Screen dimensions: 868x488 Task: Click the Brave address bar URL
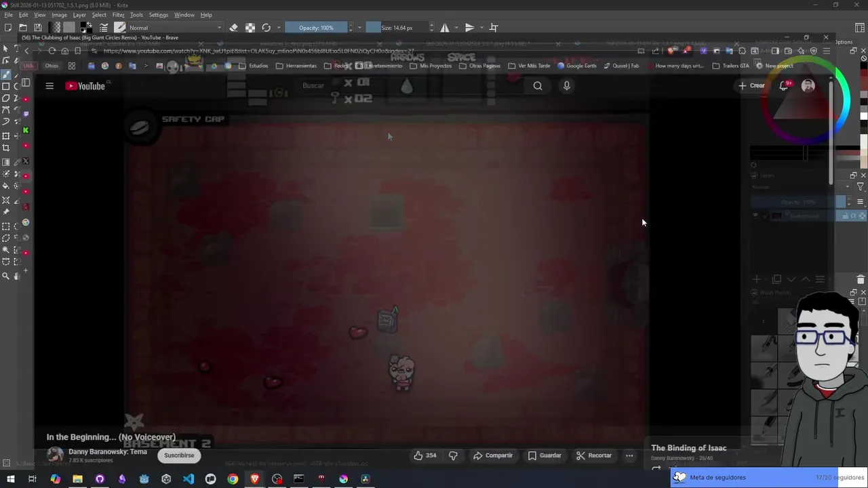[258, 51]
